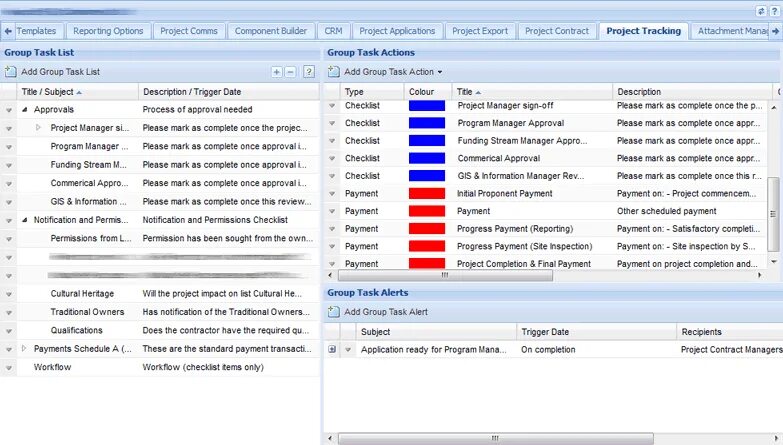Click blue swatch for Commerical Approval
783x445 pixels.
point(427,158)
